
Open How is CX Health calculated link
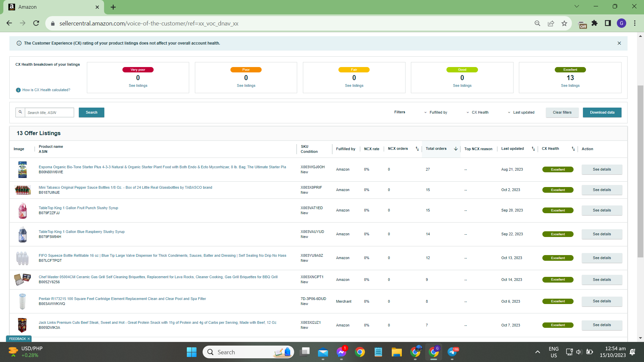point(46,90)
